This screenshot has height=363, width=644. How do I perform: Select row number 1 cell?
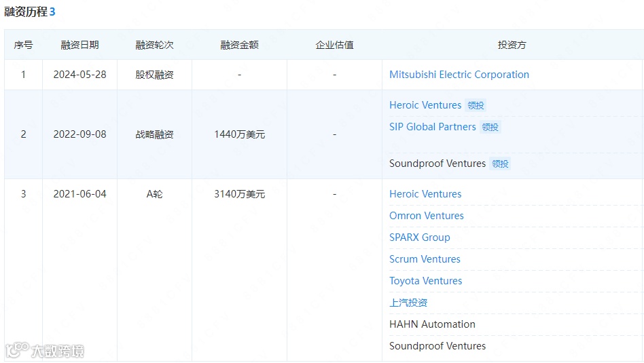(x=23, y=75)
